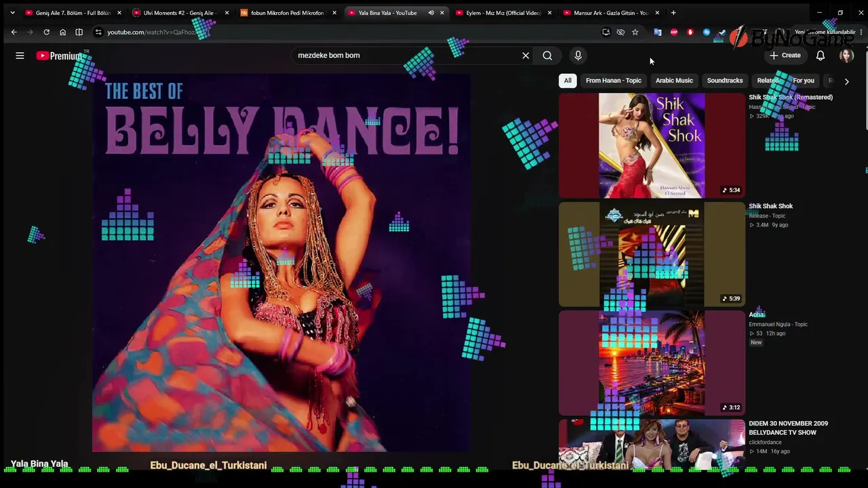Go back with the browser back arrow
Image resolution: width=868 pixels, height=488 pixels.
[x=14, y=32]
